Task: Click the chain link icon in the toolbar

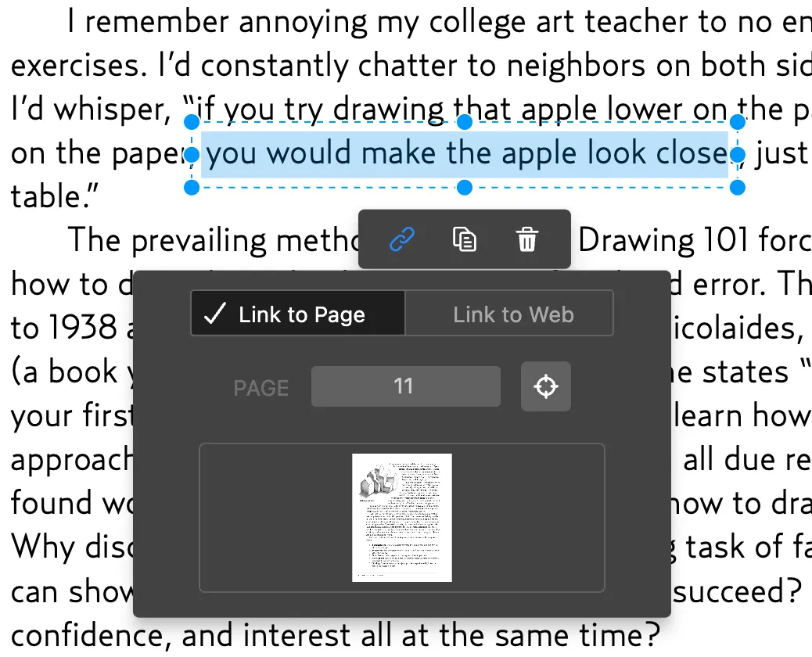Action: 402,239
